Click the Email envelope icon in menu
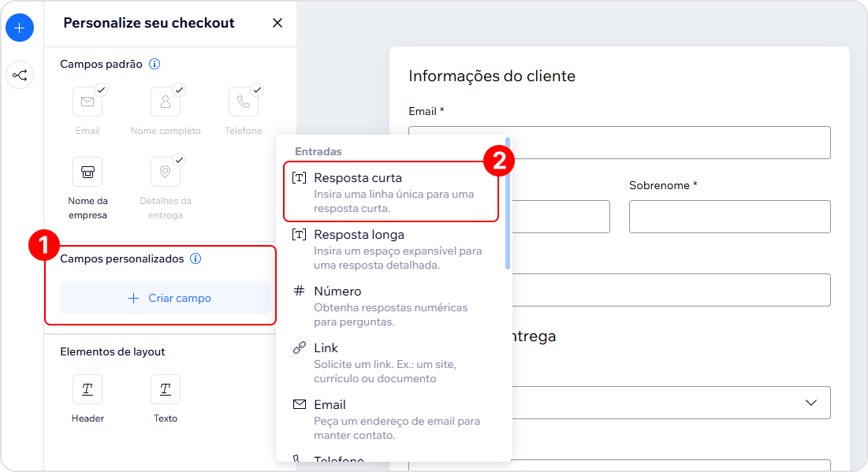Image resolution: width=868 pixels, height=472 pixels. click(x=299, y=404)
